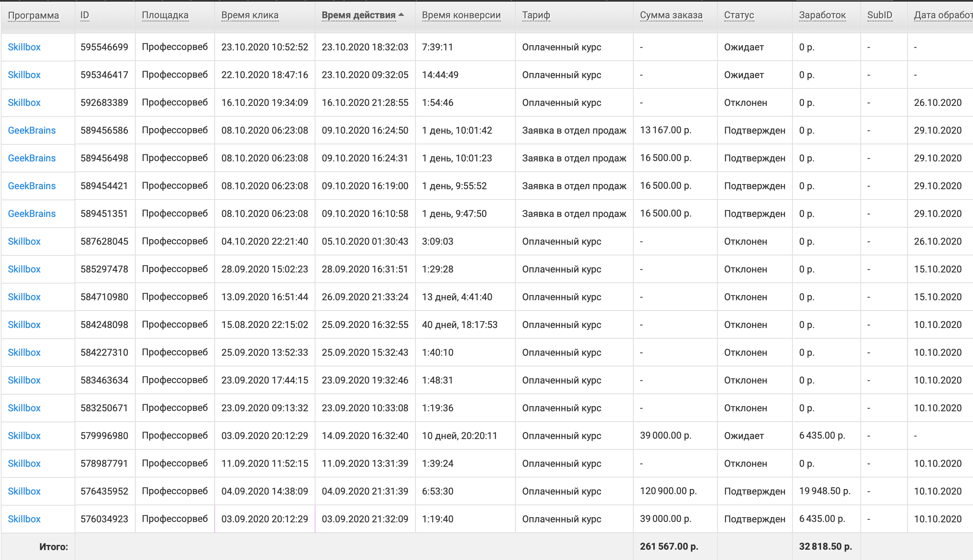
Task: Click action time 04.09.2020 21:31:39
Action: 365,491
